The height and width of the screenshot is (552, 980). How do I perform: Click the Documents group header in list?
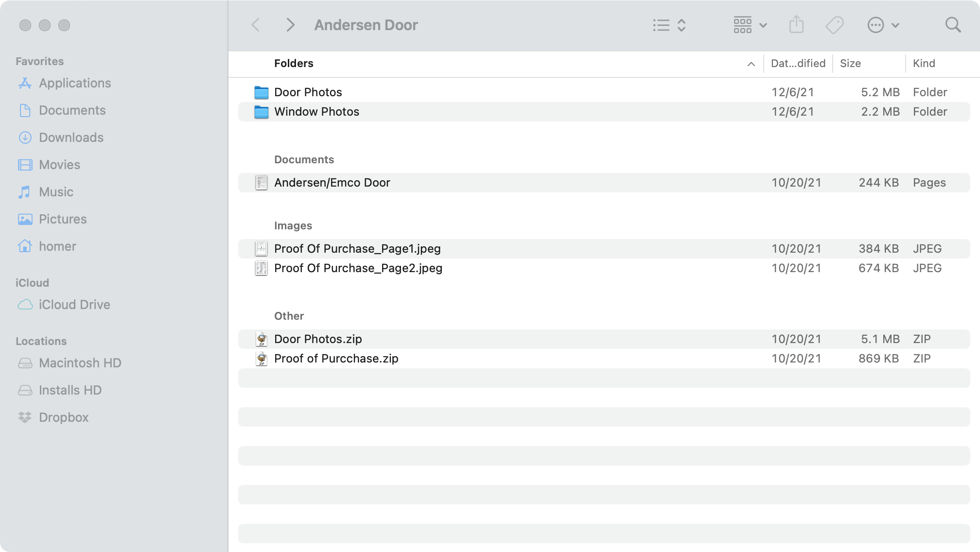(304, 159)
